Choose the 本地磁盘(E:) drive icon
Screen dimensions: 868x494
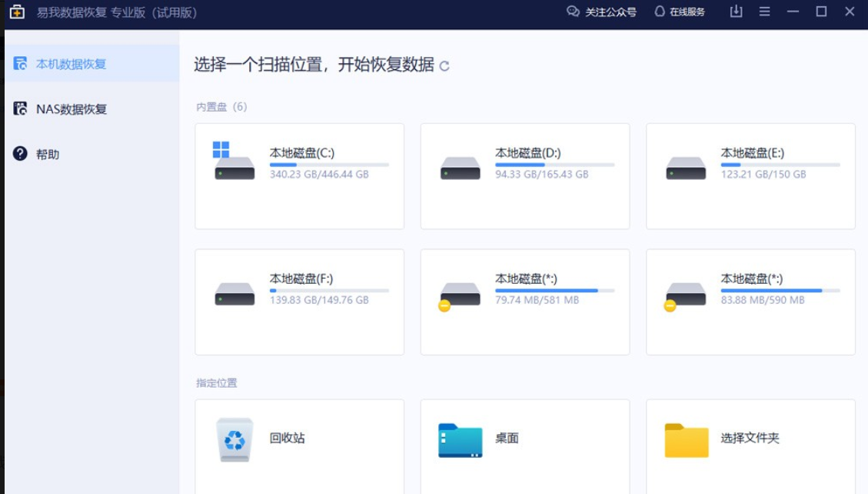[685, 168]
